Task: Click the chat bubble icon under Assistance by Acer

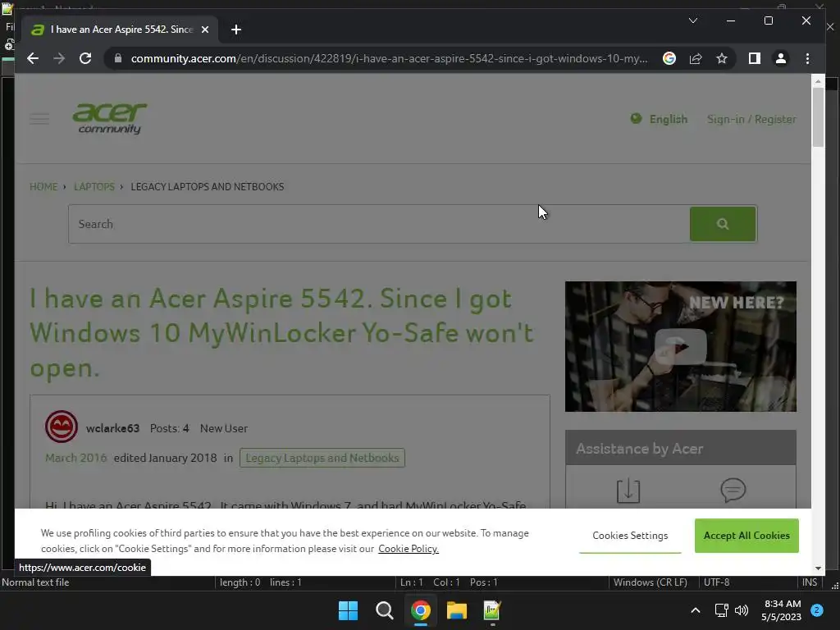Action: pos(733,490)
